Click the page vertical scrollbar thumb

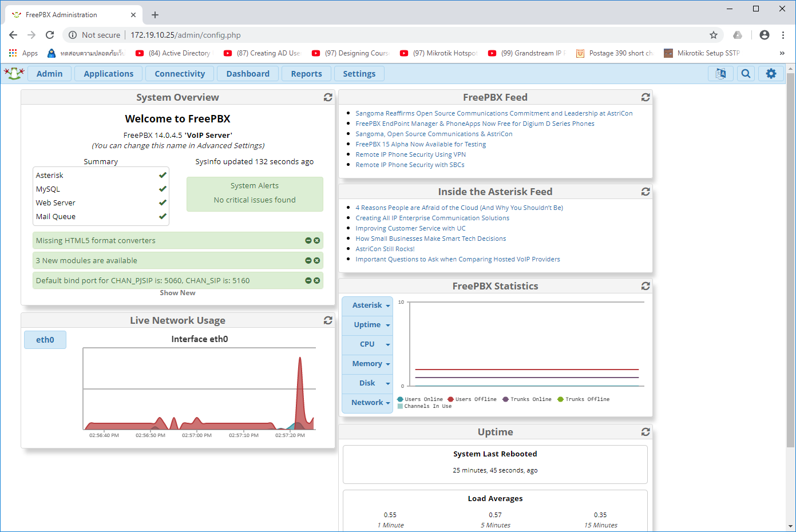[x=791, y=260]
